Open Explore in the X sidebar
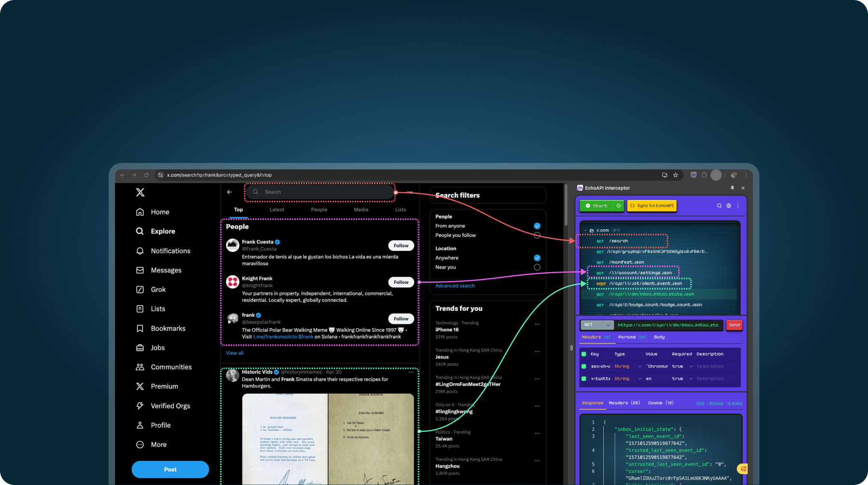Viewport: 868px width, 485px height. [156, 231]
